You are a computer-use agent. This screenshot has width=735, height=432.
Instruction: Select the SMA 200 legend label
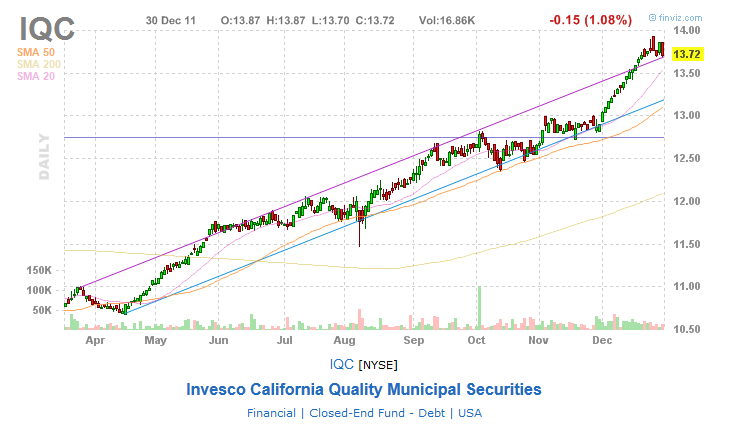[39, 64]
